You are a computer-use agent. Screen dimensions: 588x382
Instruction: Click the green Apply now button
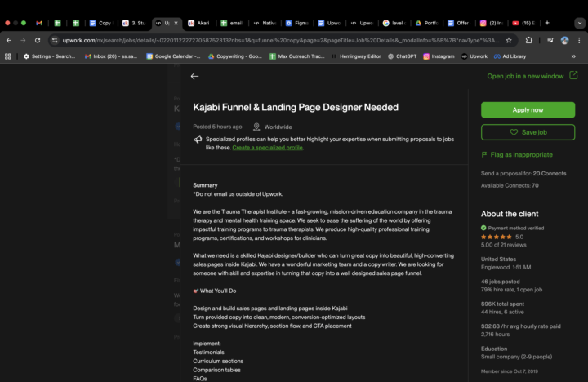click(x=528, y=110)
